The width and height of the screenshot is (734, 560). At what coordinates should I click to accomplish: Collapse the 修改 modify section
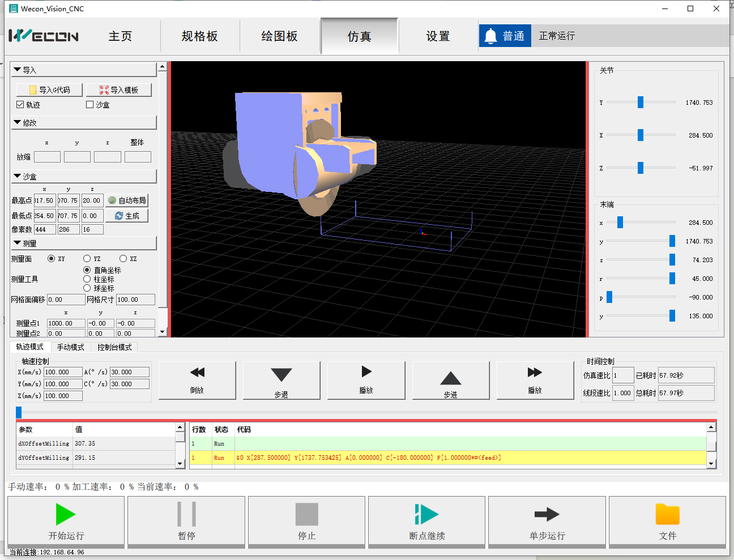[x=18, y=122]
